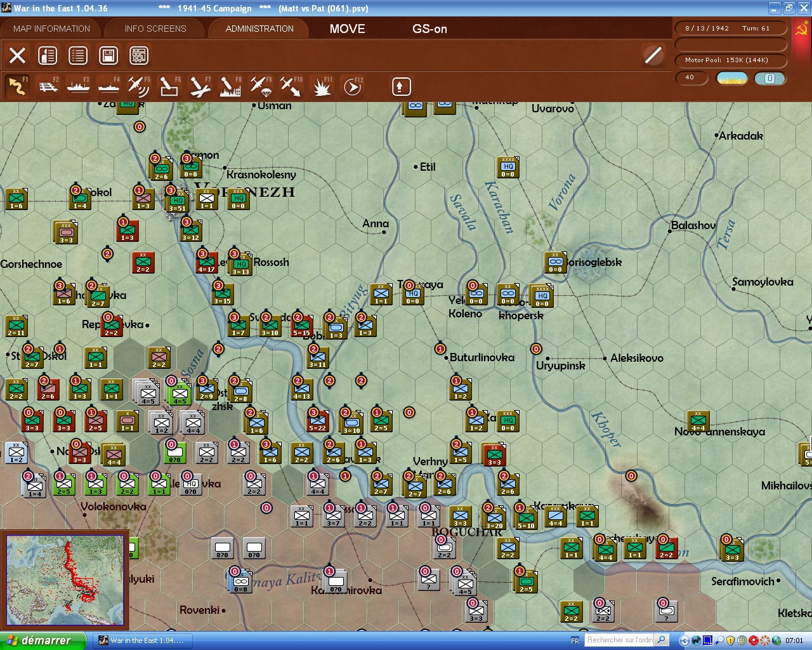Select the red unit labeled 5=15

click(x=302, y=326)
